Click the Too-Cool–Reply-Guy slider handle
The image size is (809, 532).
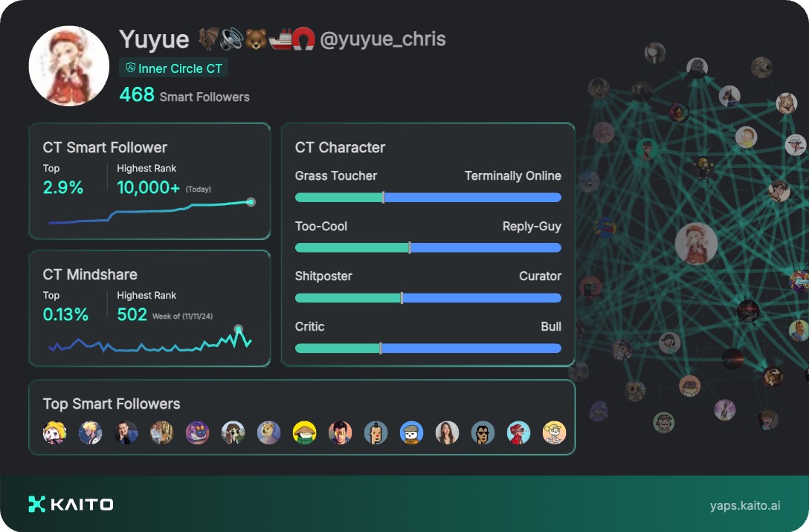(x=410, y=247)
